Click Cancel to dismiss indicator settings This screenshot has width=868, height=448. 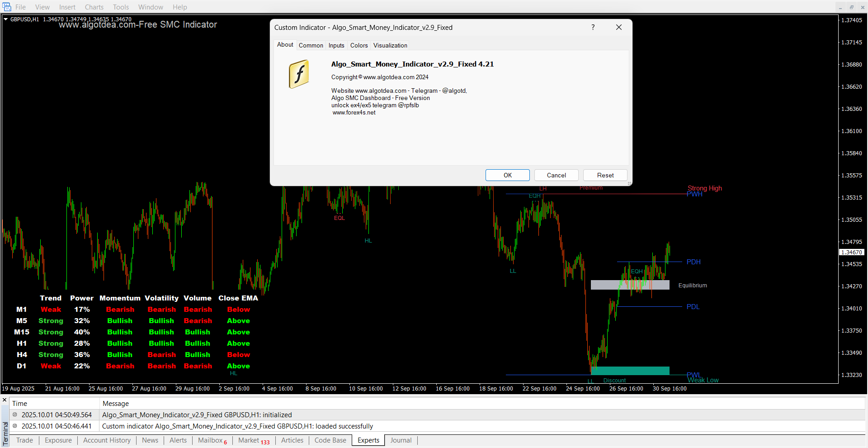point(556,175)
